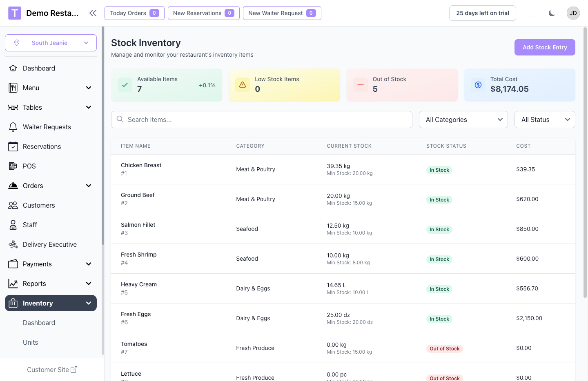Click the Inventory basket icon
Screen dimensions: 588x381
coord(13,303)
